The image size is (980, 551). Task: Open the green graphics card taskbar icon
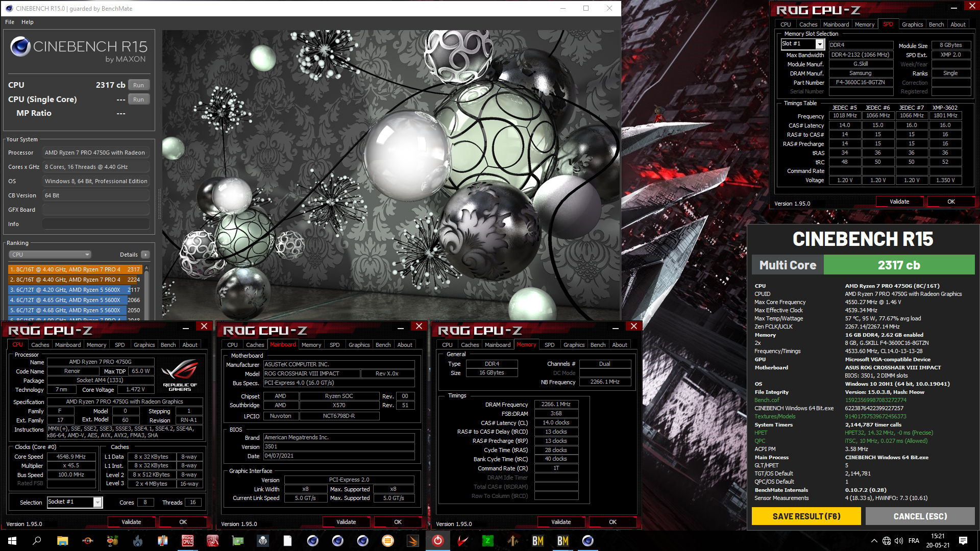pos(238,541)
